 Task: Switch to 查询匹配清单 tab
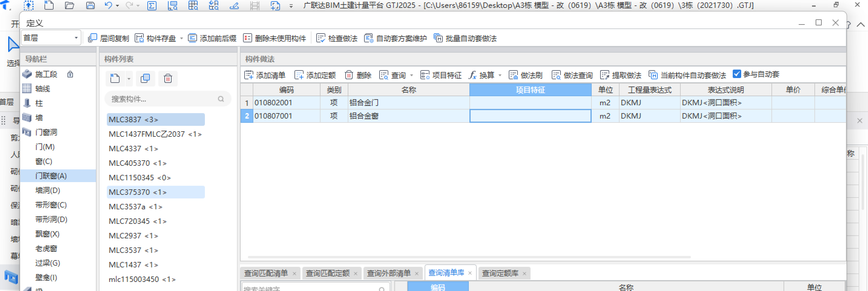point(270,273)
